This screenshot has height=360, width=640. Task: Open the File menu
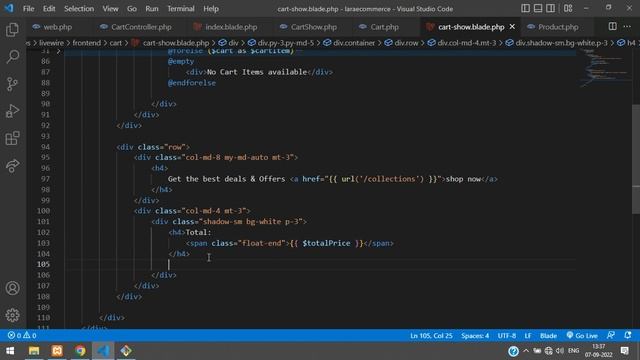point(29,9)
